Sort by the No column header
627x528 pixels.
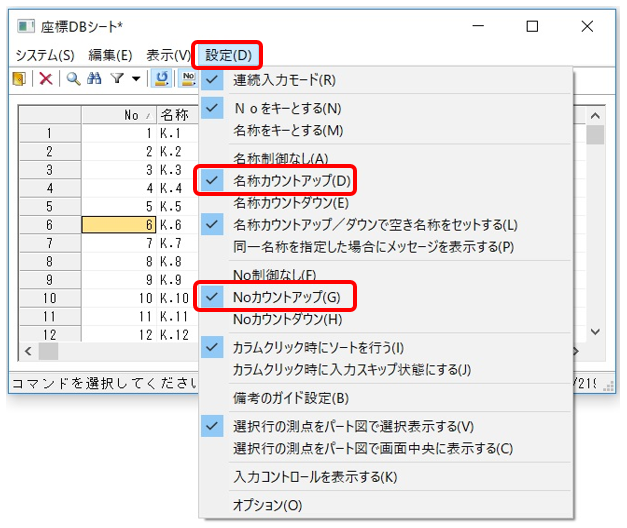(119, 115)
